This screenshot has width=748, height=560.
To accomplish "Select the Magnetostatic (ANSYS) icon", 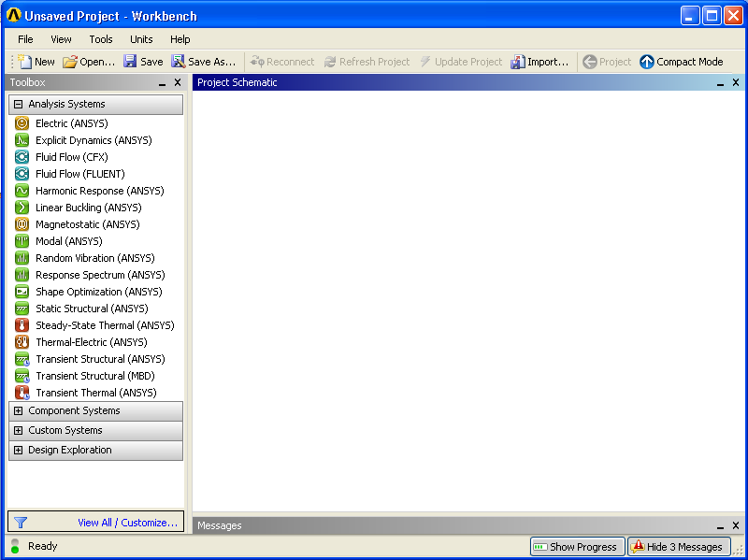I will (22, 224).
